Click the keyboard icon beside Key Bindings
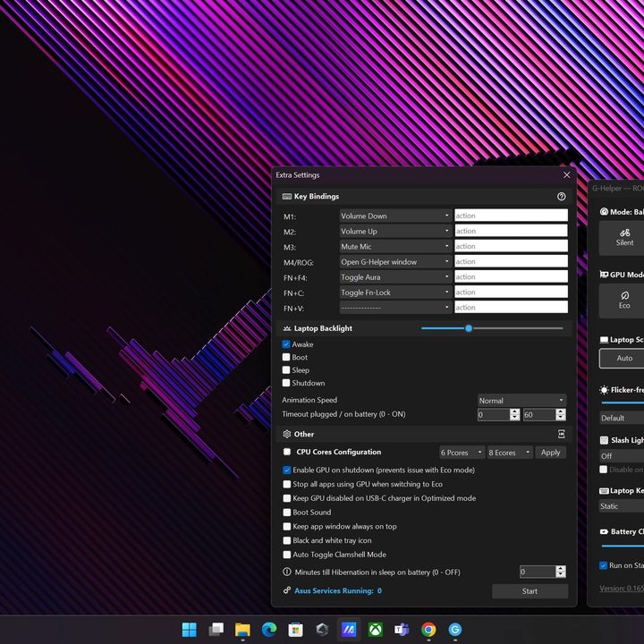This screenshot has width=644, height=644. tap(287, 196)
